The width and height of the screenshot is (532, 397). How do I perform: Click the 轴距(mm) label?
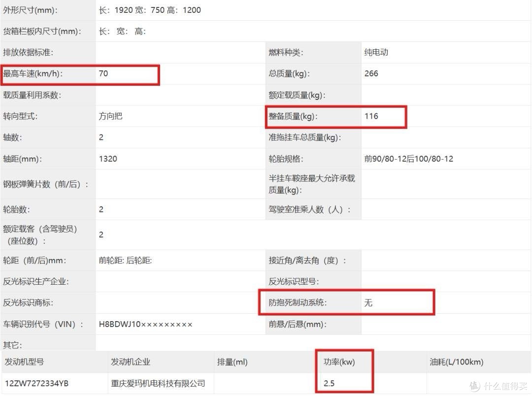(22, 159)
